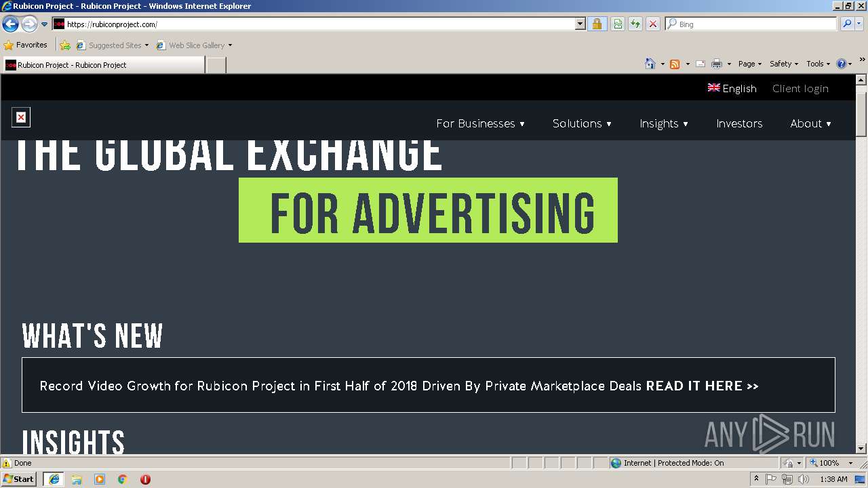
Task: Open the security report lock icon
Action: pos(597,24)
